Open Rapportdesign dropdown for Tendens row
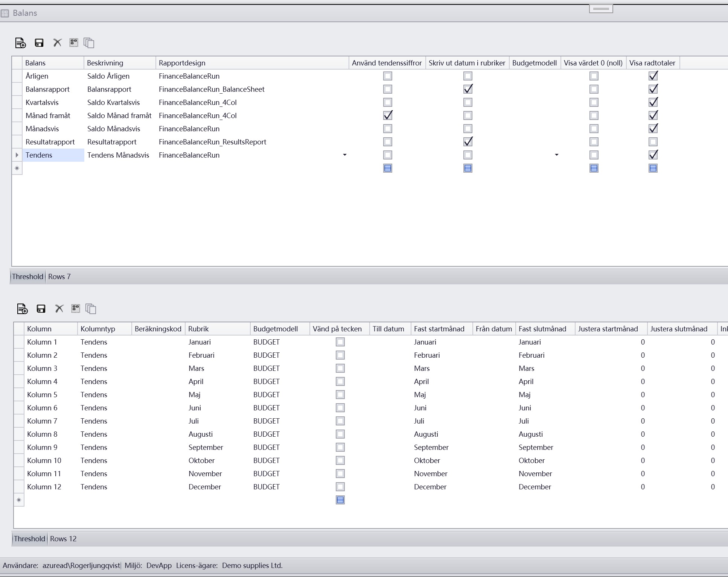This screenshot has height=577, width=728. coord(344,155)
